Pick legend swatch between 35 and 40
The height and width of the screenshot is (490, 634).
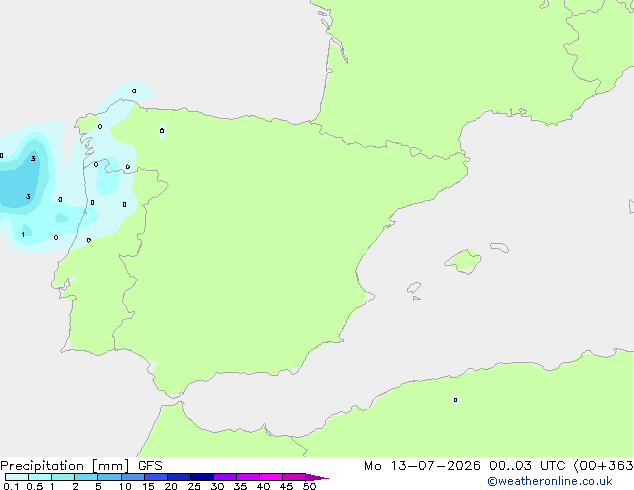(x=248, y=477)
